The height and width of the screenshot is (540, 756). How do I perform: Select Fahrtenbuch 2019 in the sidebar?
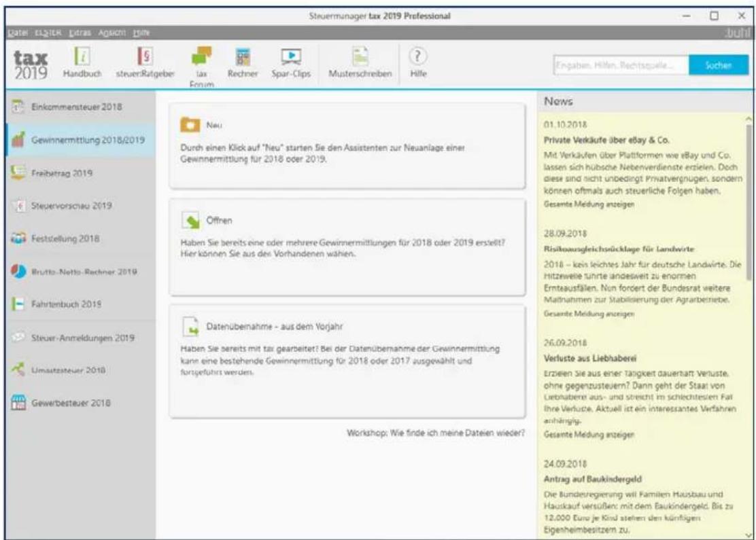pyautogui.click(x=81, y=304)
